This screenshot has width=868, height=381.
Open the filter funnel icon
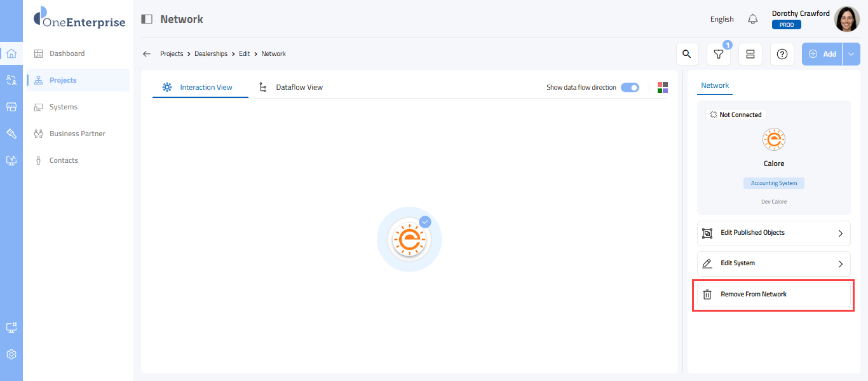(x=719, y=54)
